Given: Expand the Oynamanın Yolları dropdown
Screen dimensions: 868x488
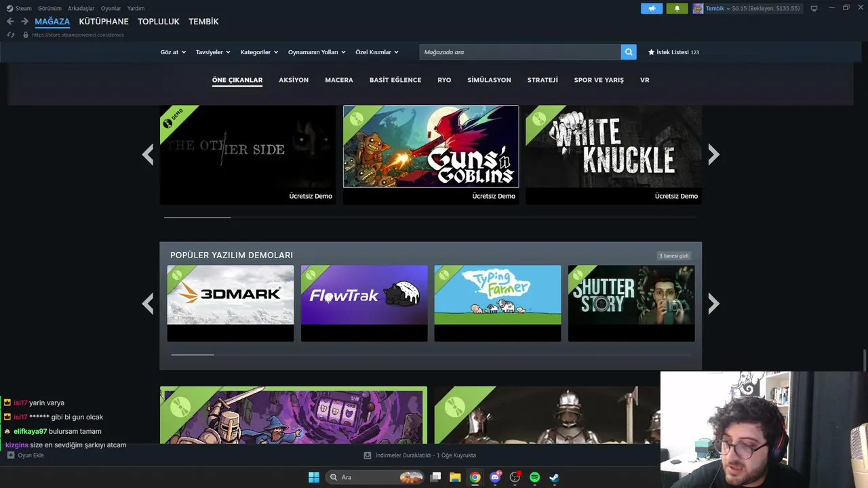Looking at the screenshot, I should 317,52.
